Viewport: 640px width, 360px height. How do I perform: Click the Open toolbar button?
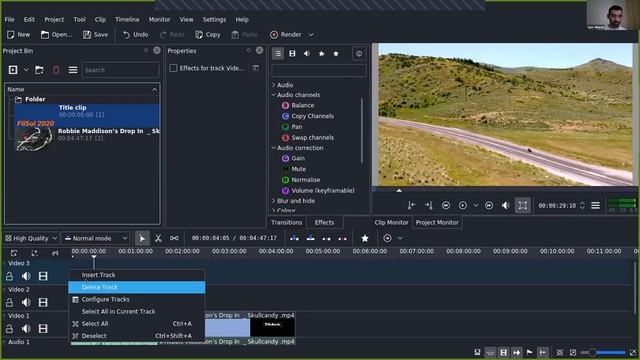[x=56, y=35]
